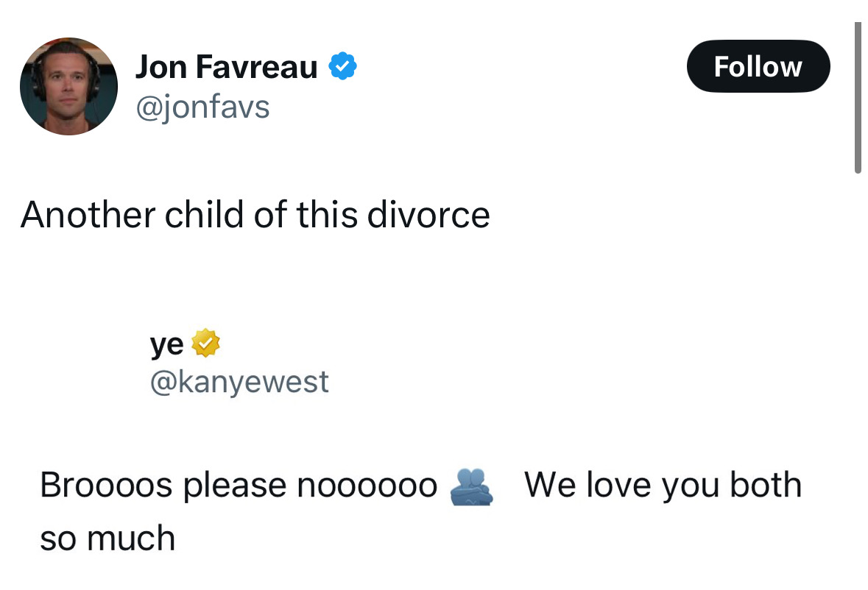Click the "so much" line of quoted tweet
868x590 pixels.
(107, 538)
